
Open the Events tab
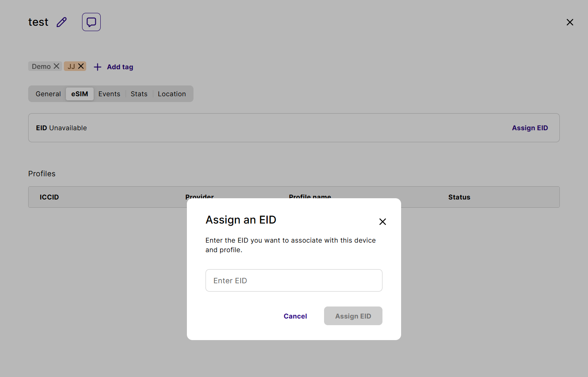109,94
